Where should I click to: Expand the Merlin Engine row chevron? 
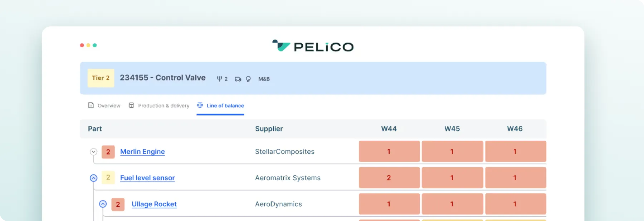(x=94, y=152)
